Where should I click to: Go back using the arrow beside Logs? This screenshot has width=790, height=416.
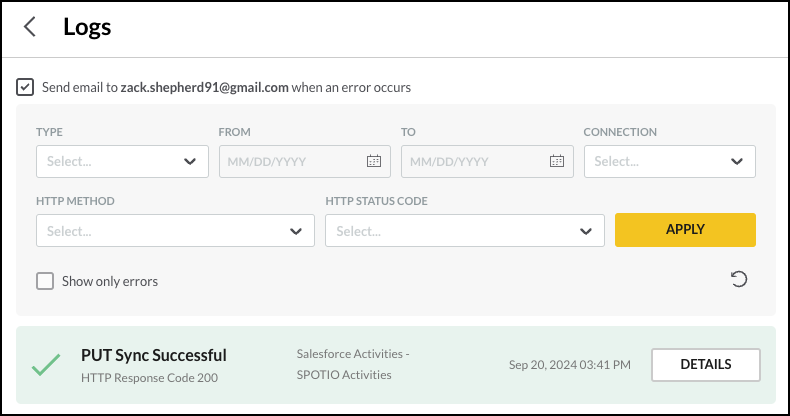[x=30, y=27]
